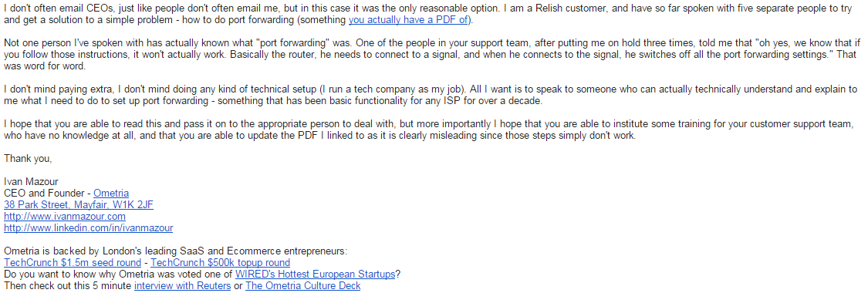
Task: Click the "Thank you," closing line
Action: point(29,158)
